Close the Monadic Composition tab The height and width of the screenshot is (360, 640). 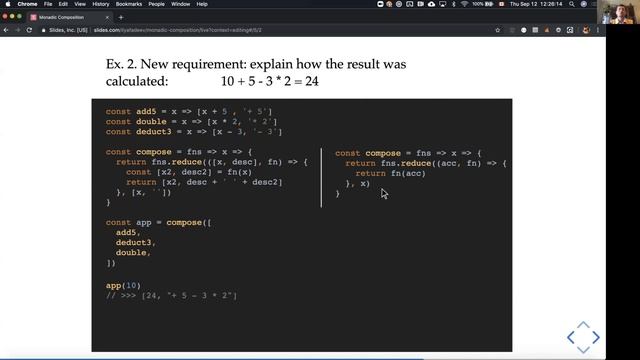(107, 18)
